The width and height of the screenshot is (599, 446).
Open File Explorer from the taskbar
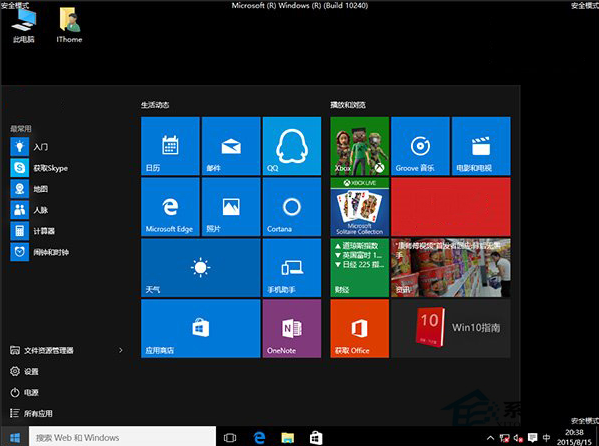(x=288, y=437)
